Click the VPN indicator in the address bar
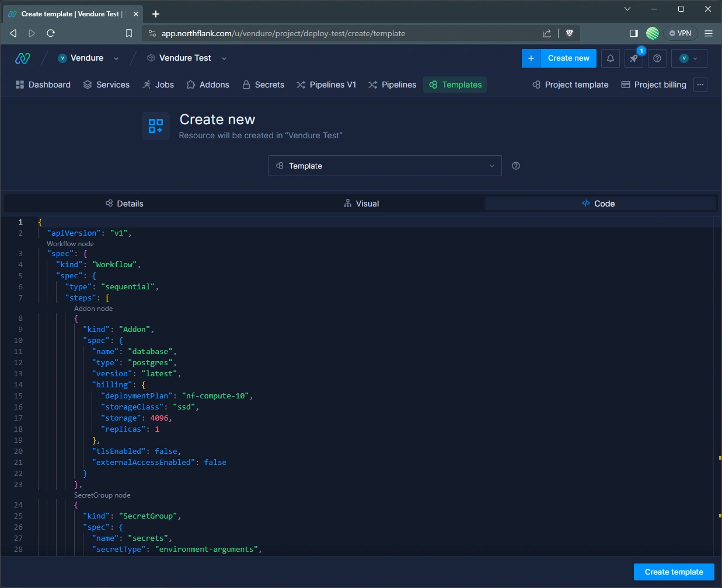 point(681,33)
